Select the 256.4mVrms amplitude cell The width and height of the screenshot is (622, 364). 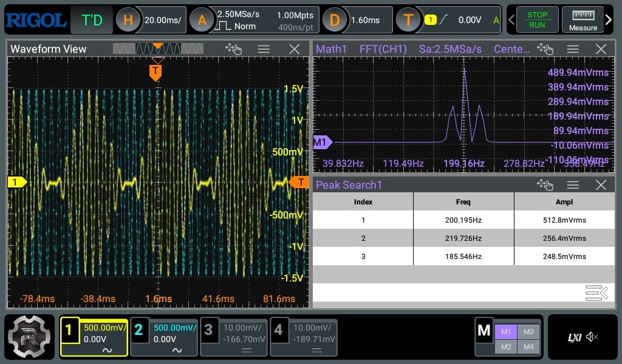pos(564,238)
